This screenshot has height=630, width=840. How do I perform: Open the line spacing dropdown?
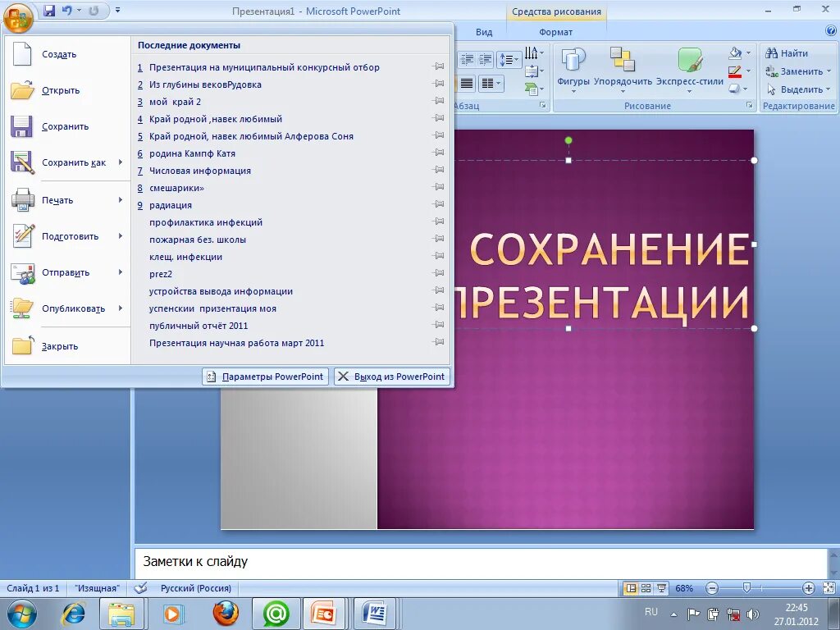[509, 59]
